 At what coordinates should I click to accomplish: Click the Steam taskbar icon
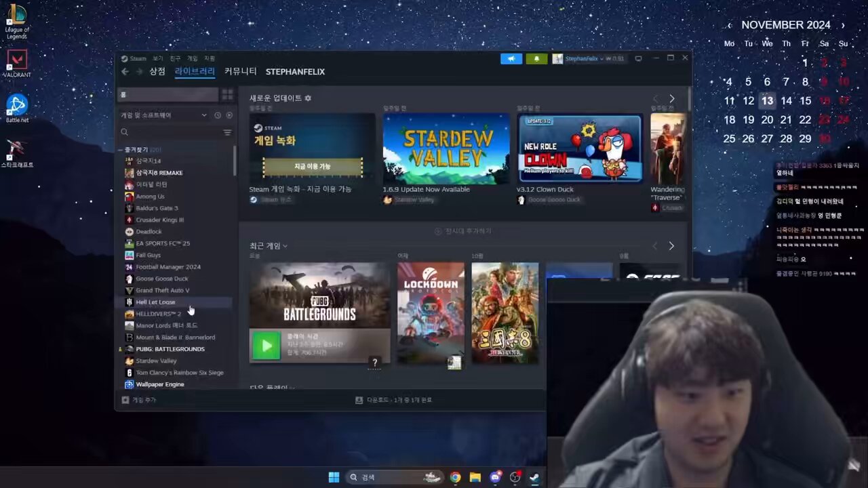click(x=535, y=477)
